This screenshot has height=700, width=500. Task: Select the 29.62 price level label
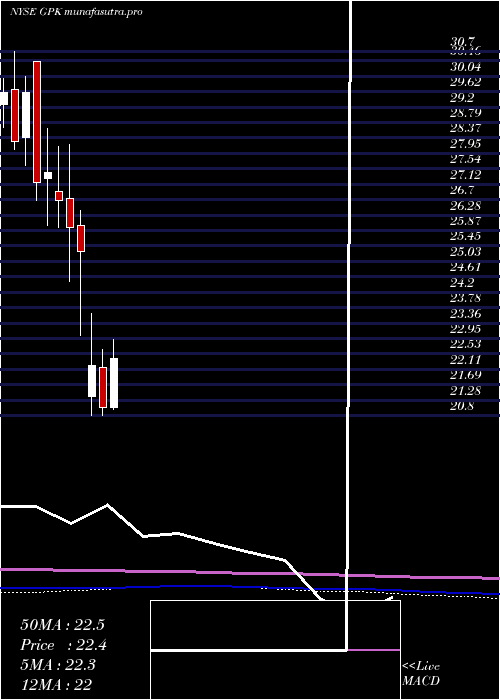click(466, 82)
